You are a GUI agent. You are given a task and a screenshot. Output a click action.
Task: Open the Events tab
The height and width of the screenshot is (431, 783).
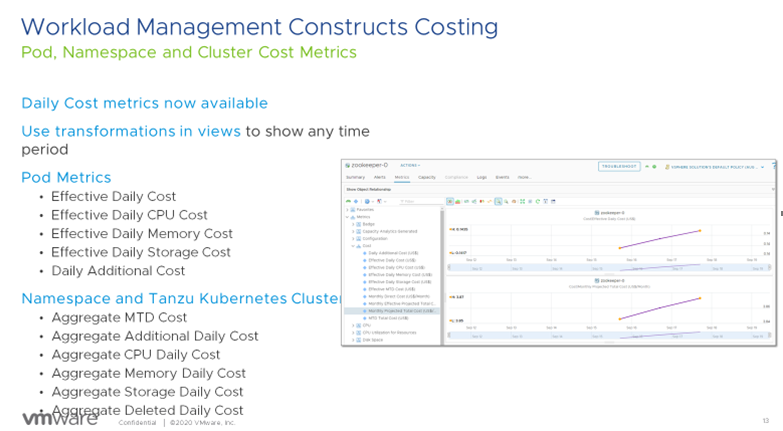[502, 177]
